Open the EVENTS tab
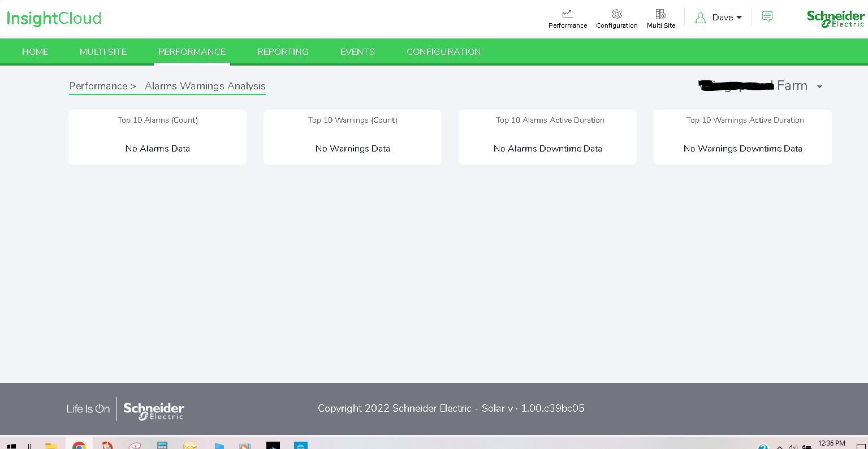 pyautogui.click(x=357, y=51)
